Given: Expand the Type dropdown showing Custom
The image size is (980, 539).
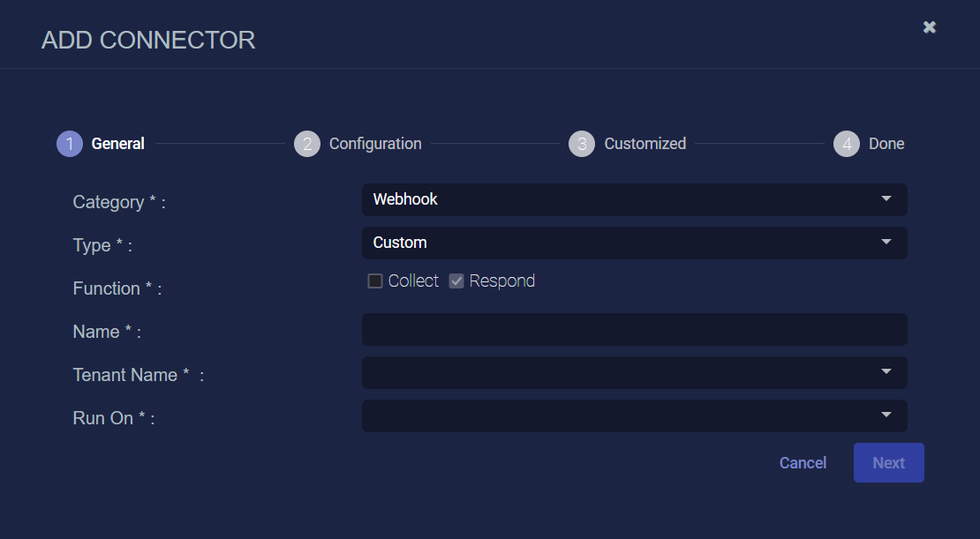Looking at the screenshot, I should (634, 243).
